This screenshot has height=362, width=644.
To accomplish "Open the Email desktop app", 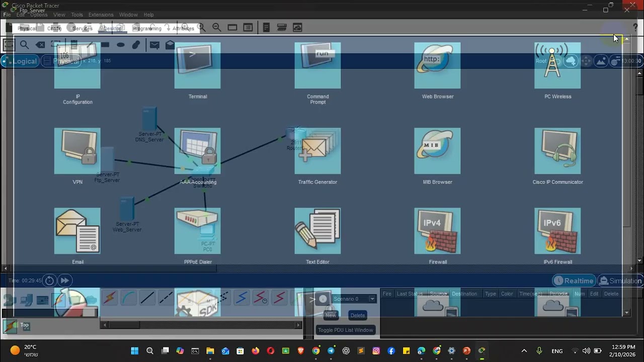I will [77, 231].
